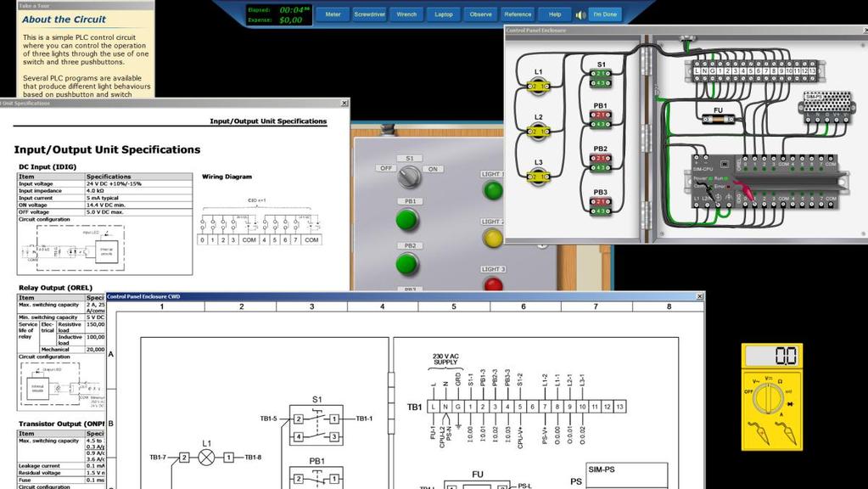Push the green PB1 pushbutton on the door
Viewport: 868px width, 489px height.
coord(407,220)
